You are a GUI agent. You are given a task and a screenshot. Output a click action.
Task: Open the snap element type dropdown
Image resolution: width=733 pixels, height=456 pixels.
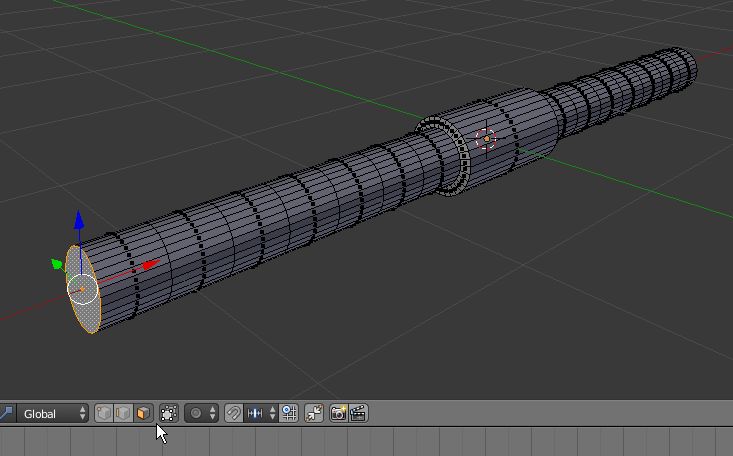261,413
